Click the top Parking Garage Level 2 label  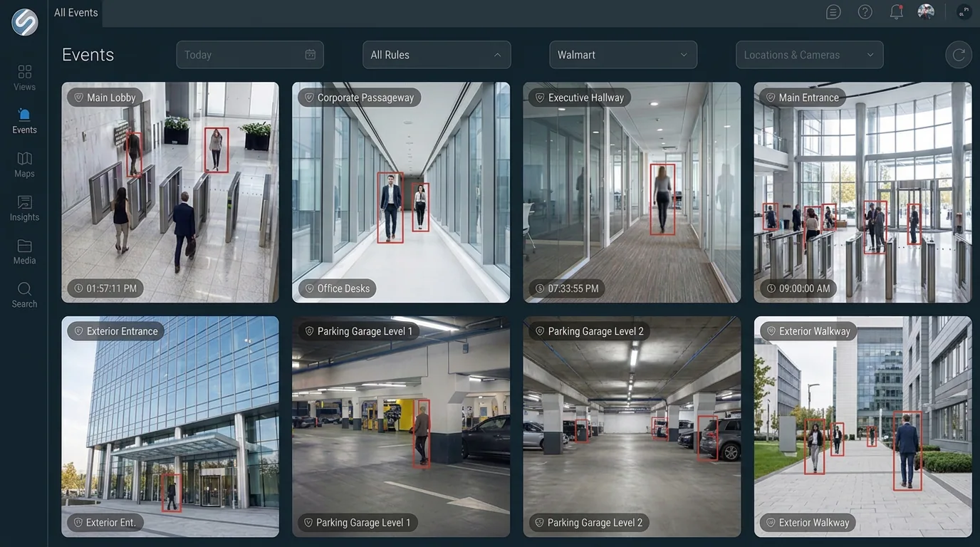(x=590, y=331)
